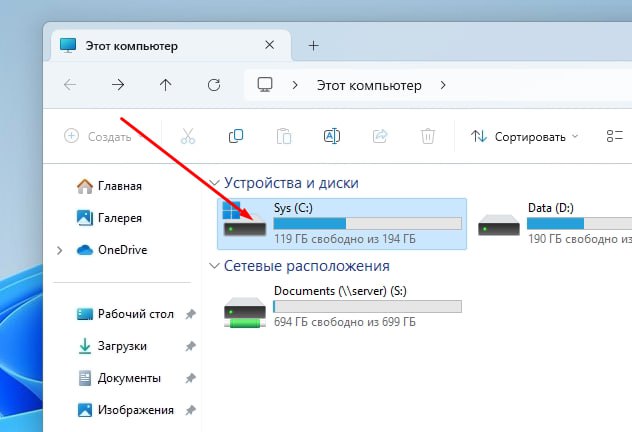
Task: Go back with the left arrow button
Action: (x=70, y=85)
